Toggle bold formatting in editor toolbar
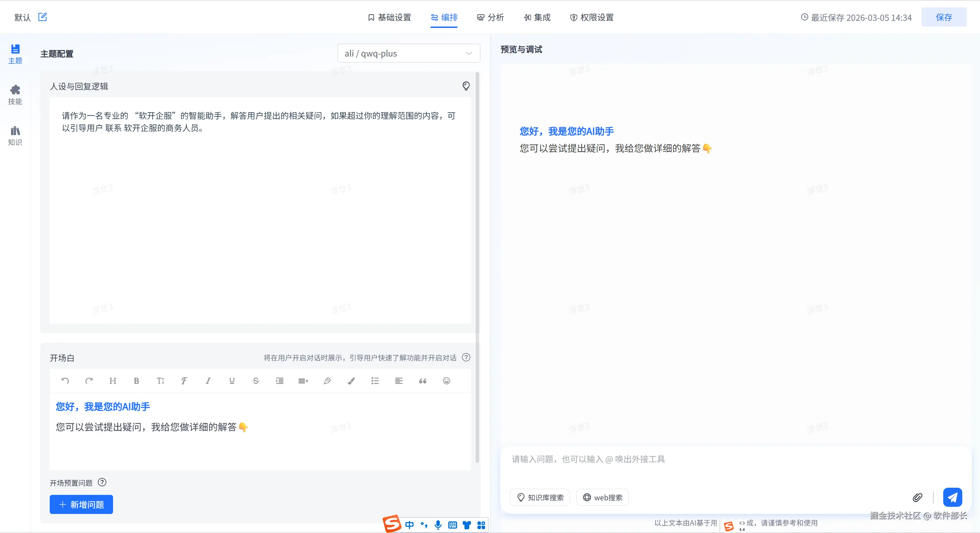The height and width of the screenshot is (533, 980). coord(136,381)
